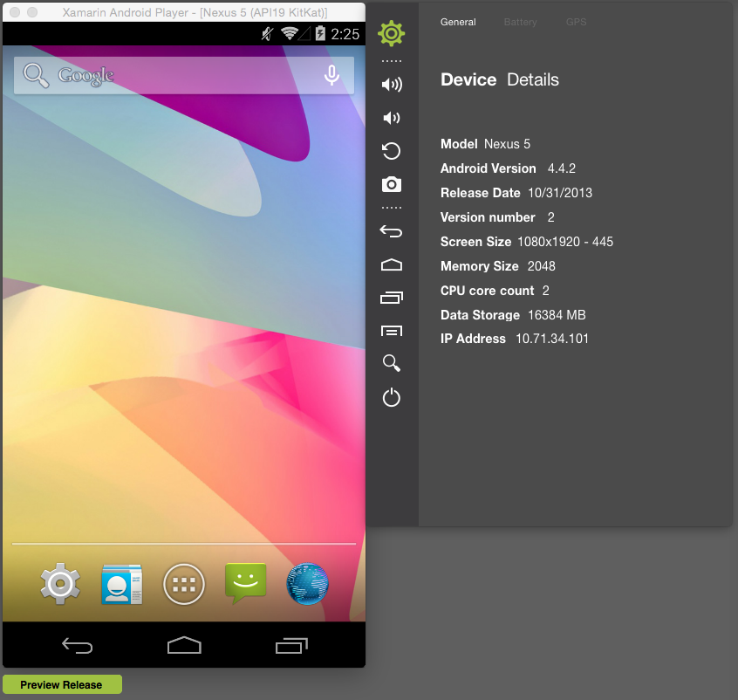Open the app drawer launcher
Screen dimensions: 738x700
(x=183, y=584)
